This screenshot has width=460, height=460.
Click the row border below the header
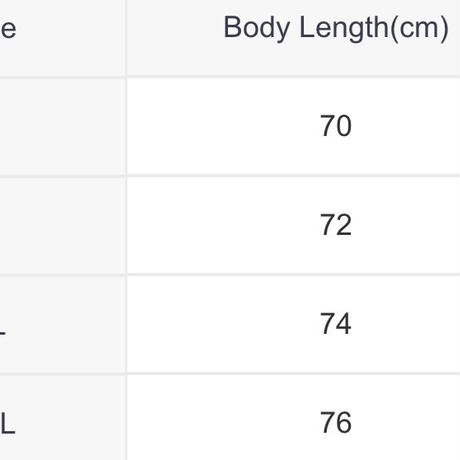tap(230, 77)
